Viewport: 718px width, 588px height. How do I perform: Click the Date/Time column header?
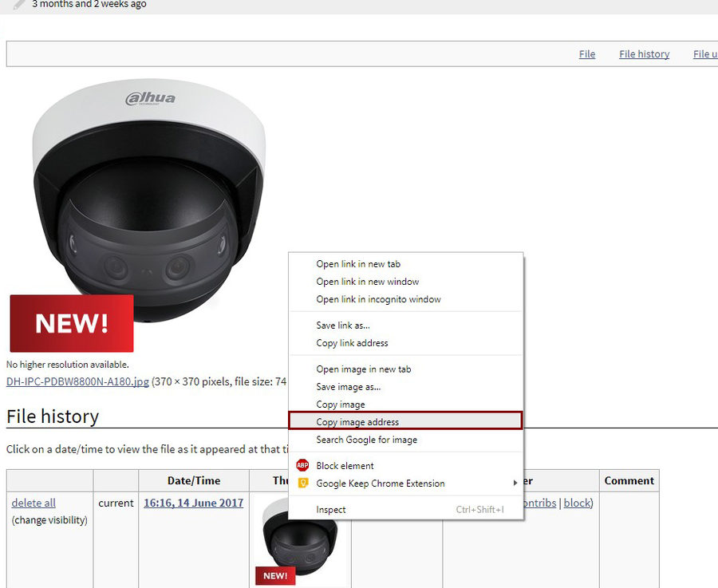pos(194,480)
